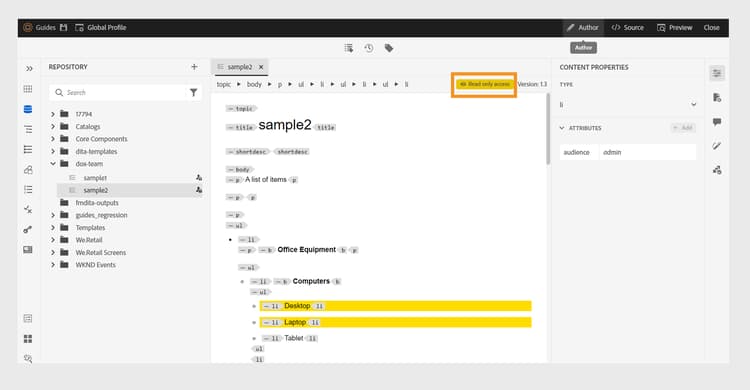Image resolution: width=750 pixels, height=390 pixels.
Task: Select the fmdita-outputs folder
Action: point(97,203)
